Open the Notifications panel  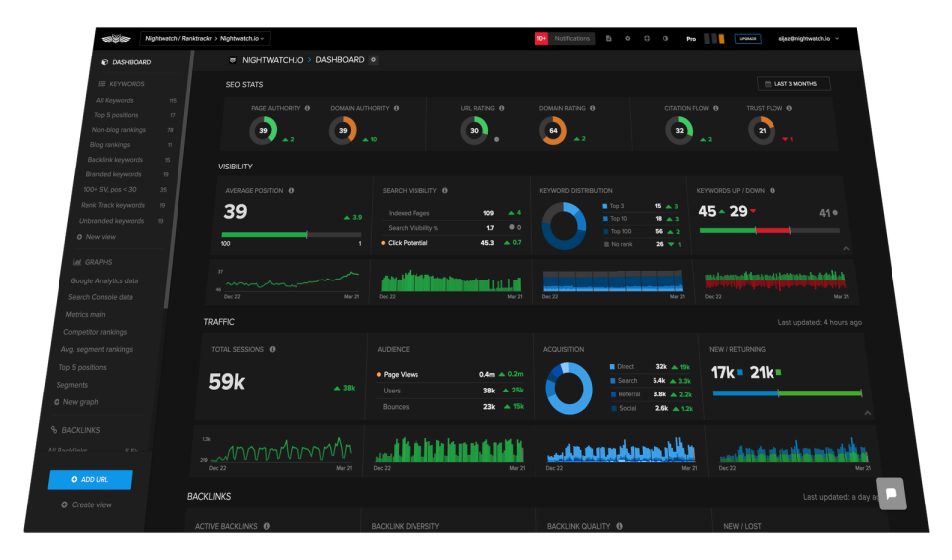tap(564, 39)
